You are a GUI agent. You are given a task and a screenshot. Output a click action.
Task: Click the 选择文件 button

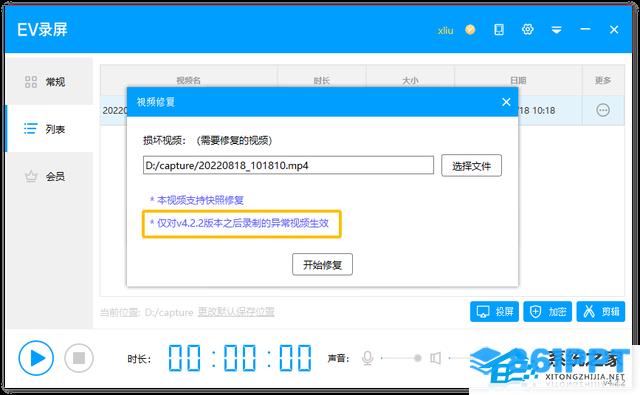[471, 166]
